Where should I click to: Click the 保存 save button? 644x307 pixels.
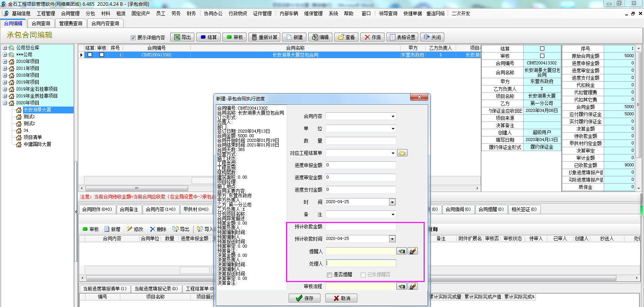point(305,298)
